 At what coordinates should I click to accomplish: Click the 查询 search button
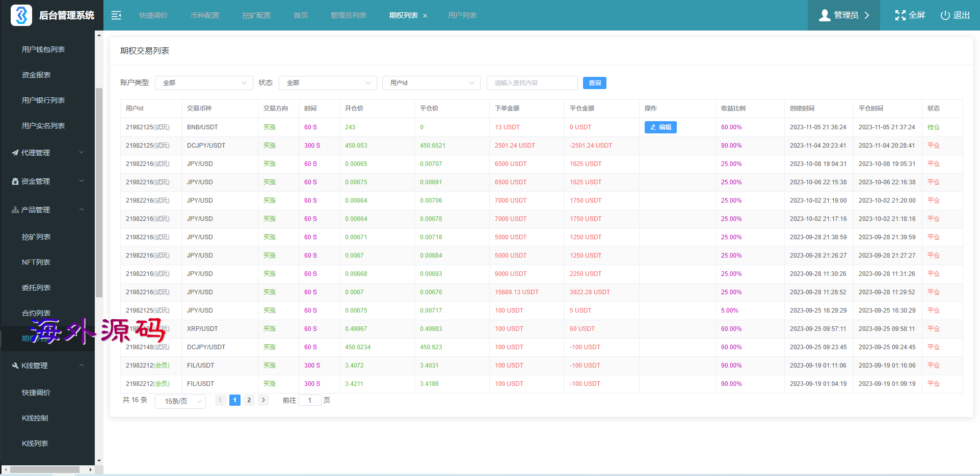tap(595, 83)
